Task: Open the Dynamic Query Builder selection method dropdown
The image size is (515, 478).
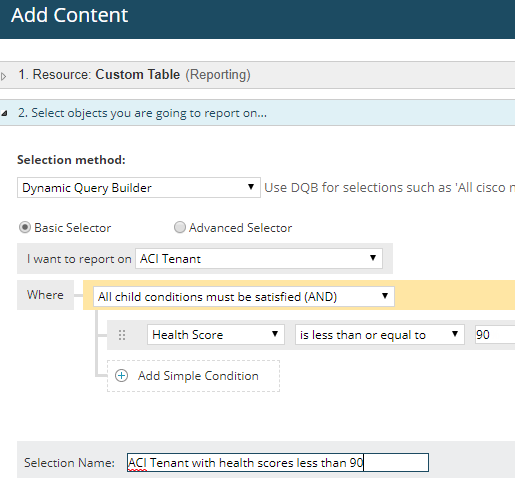Action: coord(139,188)
